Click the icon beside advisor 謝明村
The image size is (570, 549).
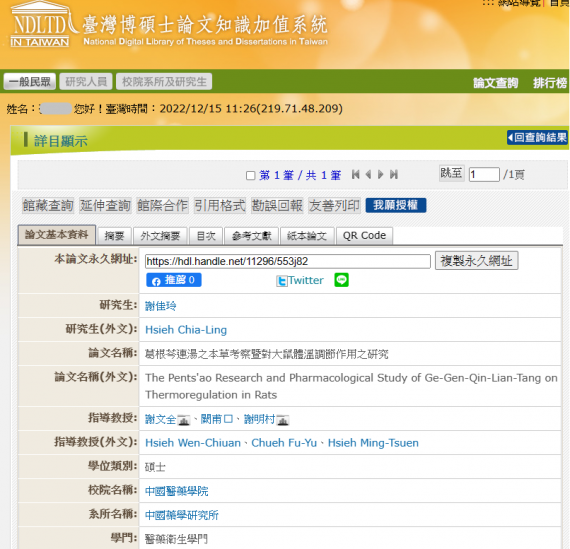pos(283,420)
